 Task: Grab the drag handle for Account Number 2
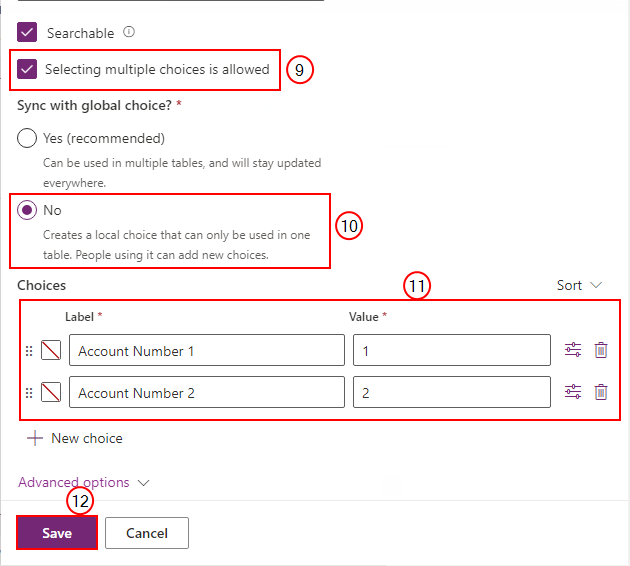pos(29,392)
